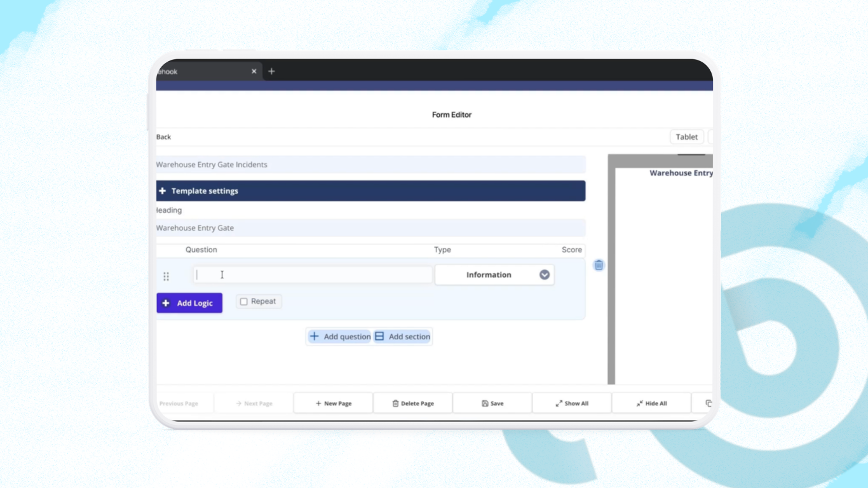
Task: Click the Form Editor title
Action: coord(452,115)
